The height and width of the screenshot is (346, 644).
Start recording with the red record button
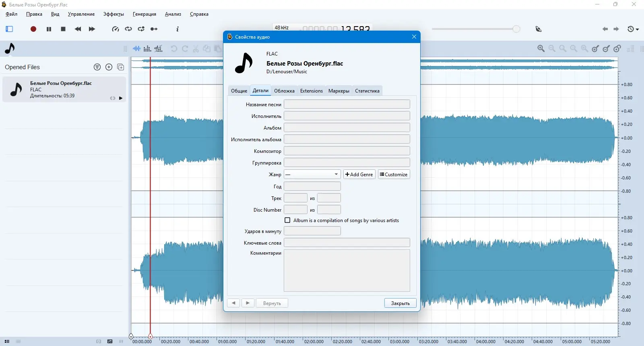33,29
